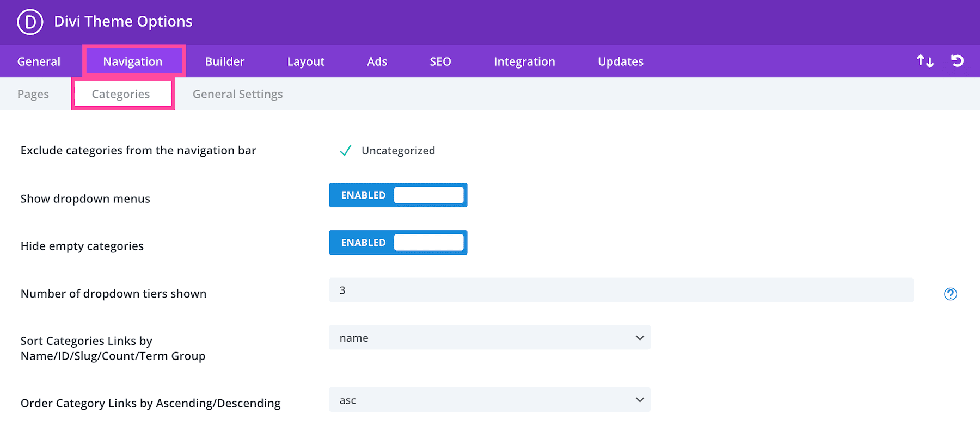Screen dimensions: 980x439
Task: Select the Pages sub-tab
Action: click(x=33, y=94)
